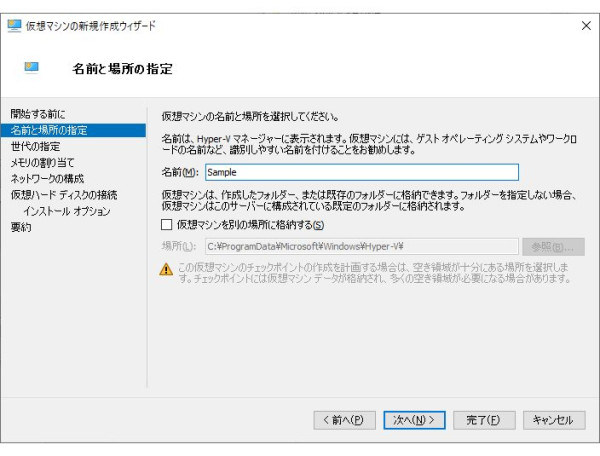Screen dimensions: 600x456
Task: Finish the wizard with the 完了 button
Action: point(484,420)
